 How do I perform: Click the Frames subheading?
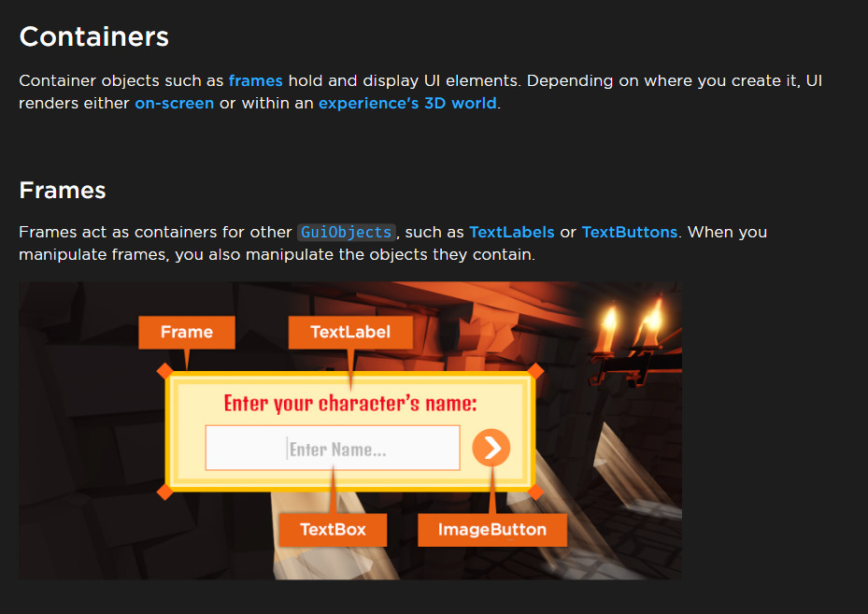point(63,191)
